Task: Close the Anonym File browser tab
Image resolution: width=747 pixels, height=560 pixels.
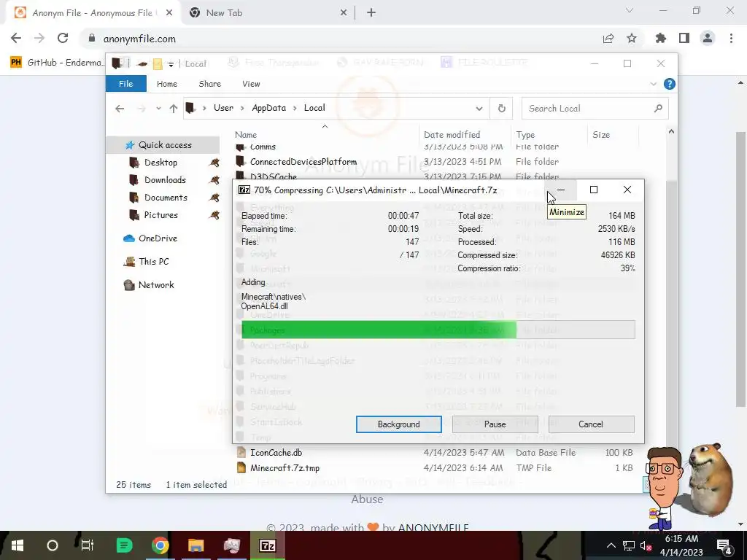Action: 169,13
